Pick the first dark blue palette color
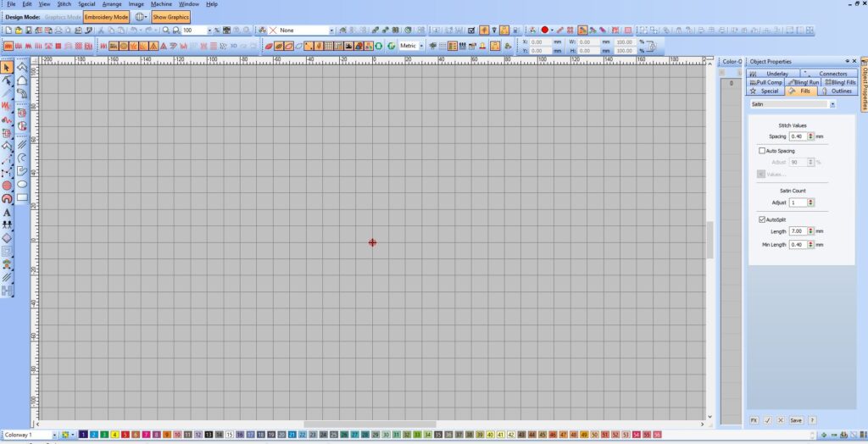The width and height of the screenshot is (868, 444). click(x=83, y=435)
